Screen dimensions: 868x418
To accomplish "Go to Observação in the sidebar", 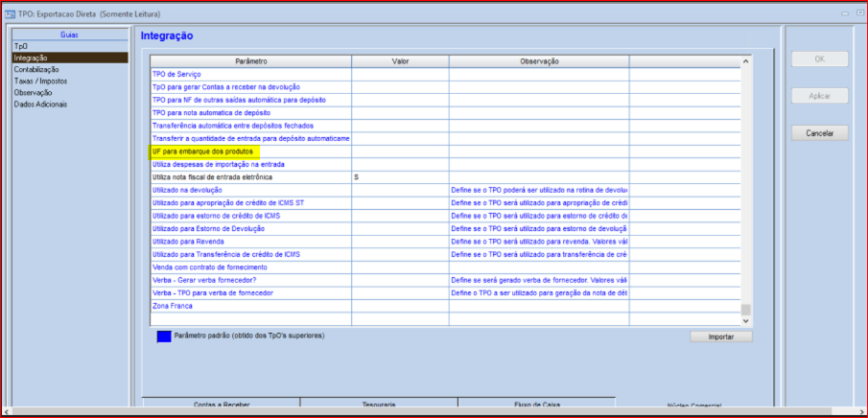I will [33, 92].
